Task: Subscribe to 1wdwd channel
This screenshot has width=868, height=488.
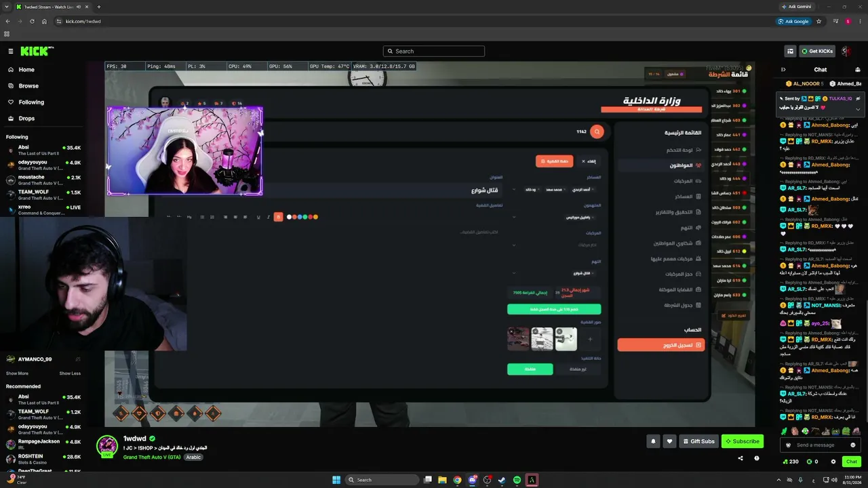Action: point(742,441)
